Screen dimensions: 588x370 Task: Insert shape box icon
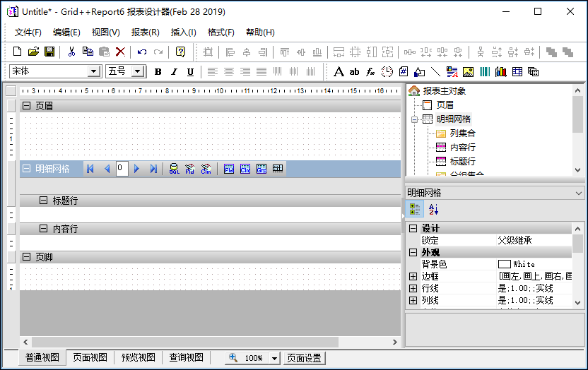pyautogui.click(x=419, y=71)
